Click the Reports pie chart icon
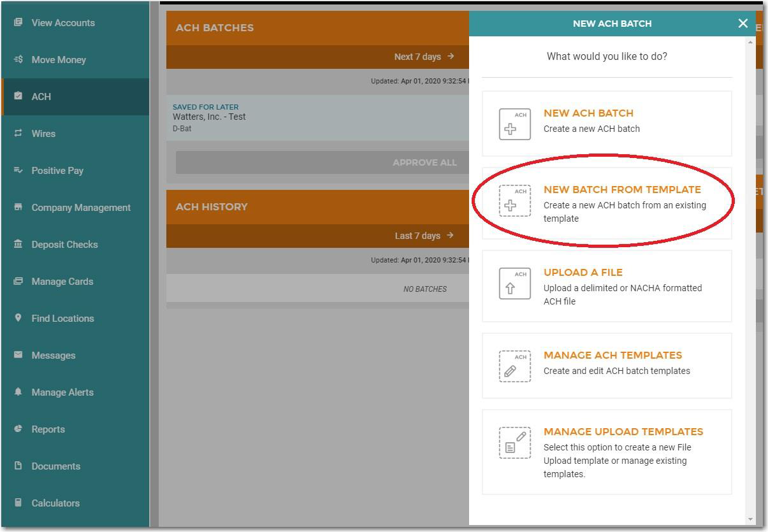This screenshot has height=532, width=768. click(x=18, y=429)
